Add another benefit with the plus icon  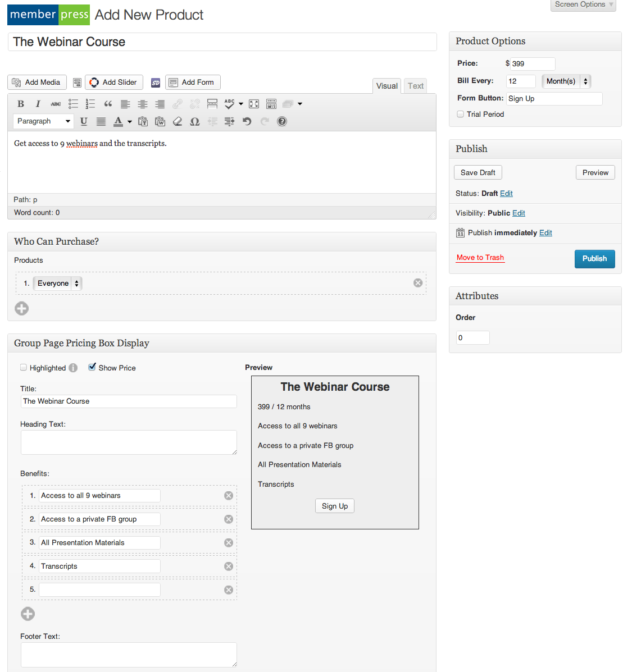[28, 614]
